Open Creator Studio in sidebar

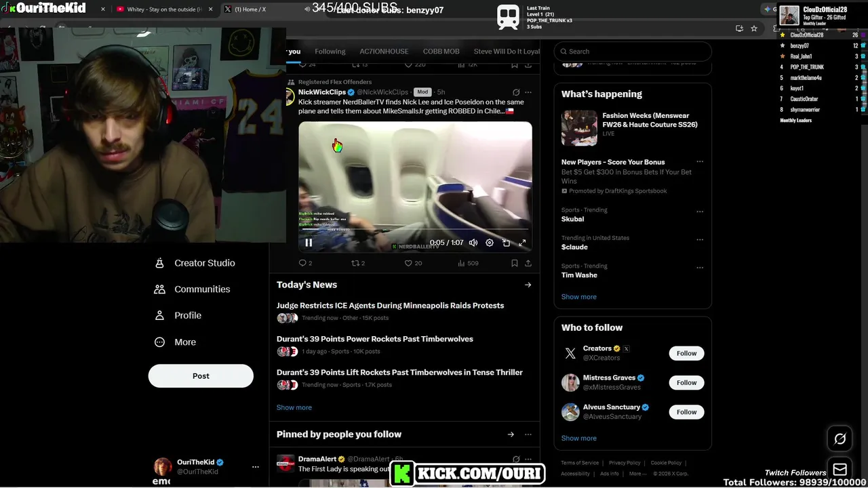(x=195, y=263)
